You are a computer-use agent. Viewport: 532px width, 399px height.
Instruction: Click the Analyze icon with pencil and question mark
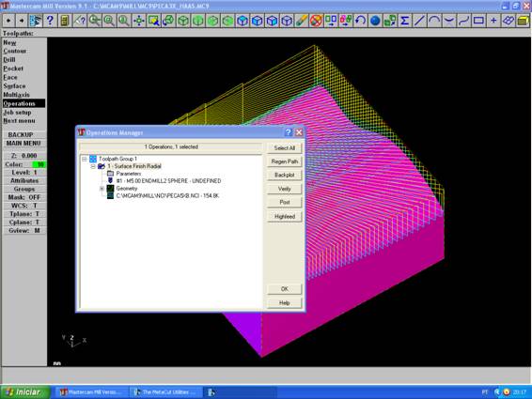(80, 21)
